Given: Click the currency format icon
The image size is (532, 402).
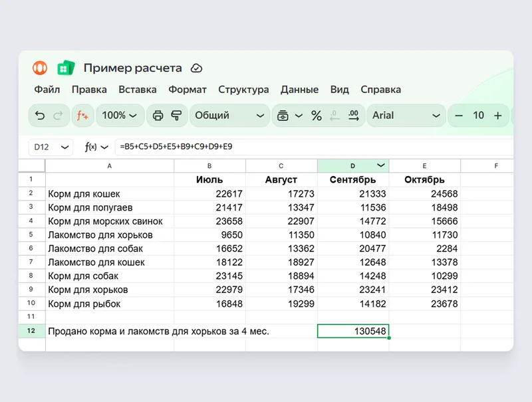Looking at the screenshot, I should pyautogui.click(x=283, y=116).
